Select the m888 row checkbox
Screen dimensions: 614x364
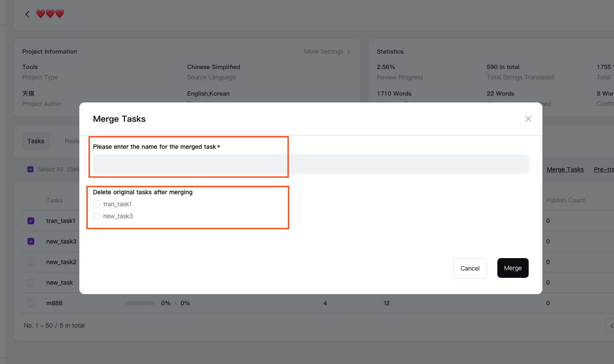coord(31,303)
